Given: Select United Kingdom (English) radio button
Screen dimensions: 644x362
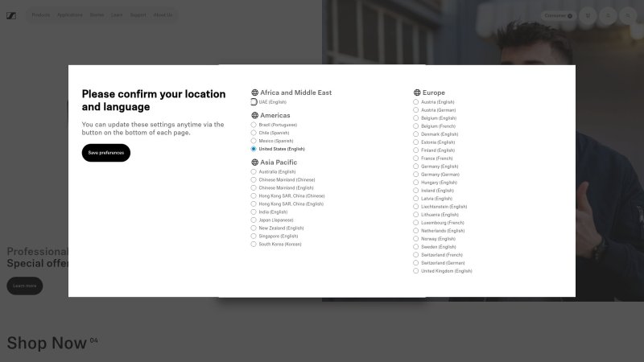Looking at the screenshot, I should 416,271.
